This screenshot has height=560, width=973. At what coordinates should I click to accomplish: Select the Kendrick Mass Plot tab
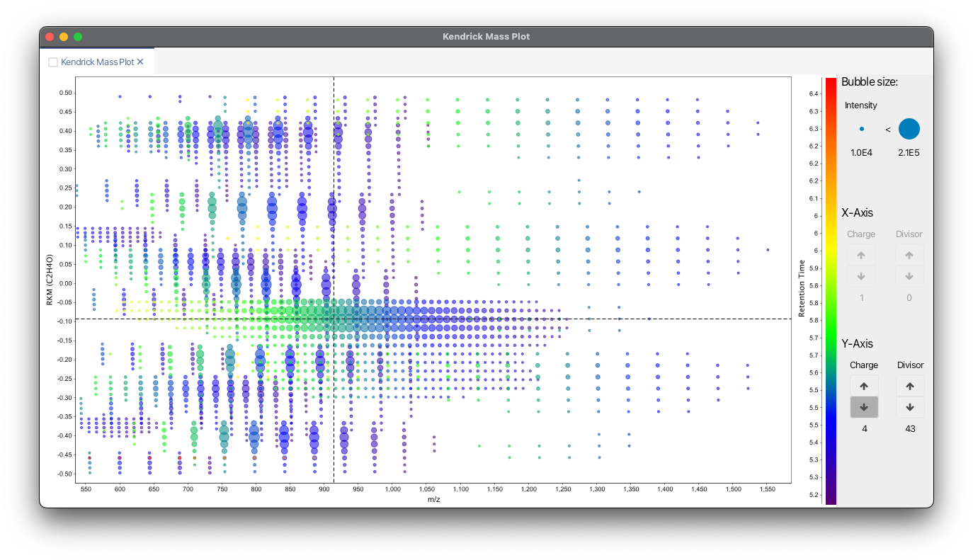point(97,62)
